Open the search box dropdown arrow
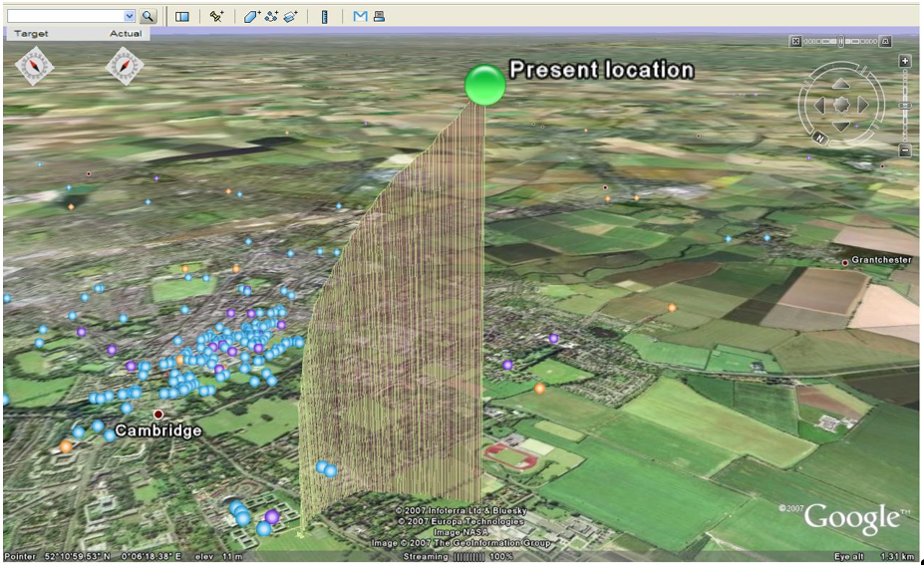 coord(129,16)
